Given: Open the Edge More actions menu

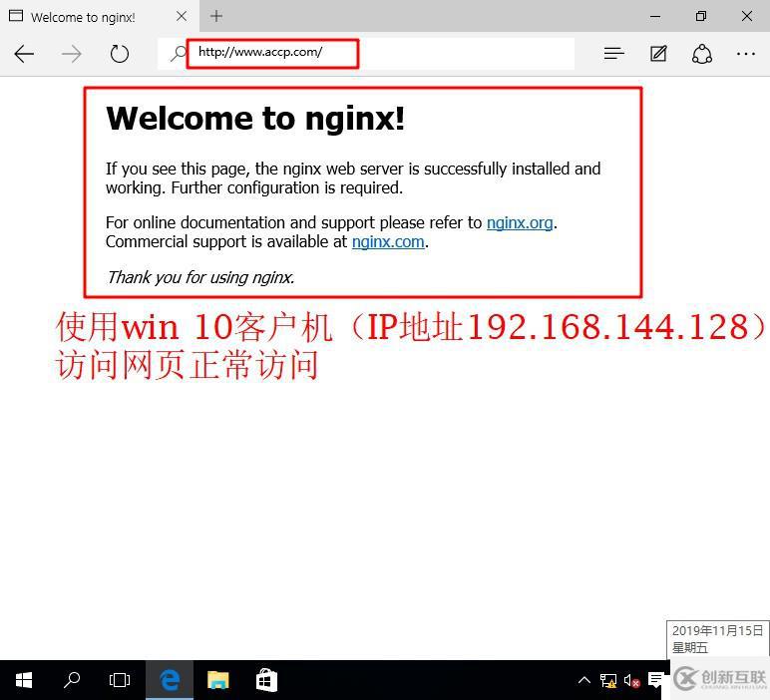Looking at the screenshot, I should 745,54.
